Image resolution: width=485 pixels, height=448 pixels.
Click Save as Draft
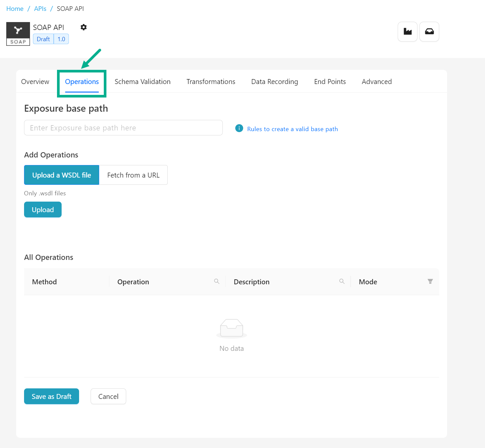tap(51, 396)
